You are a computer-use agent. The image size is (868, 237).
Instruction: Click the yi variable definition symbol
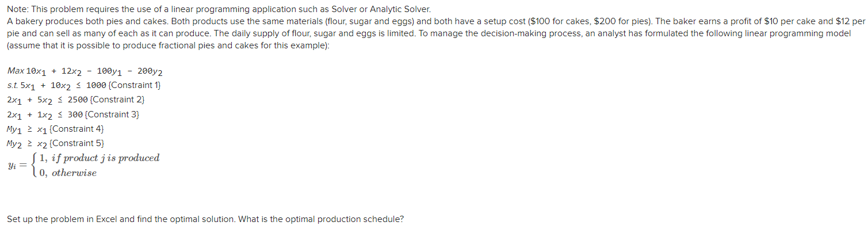12,166
